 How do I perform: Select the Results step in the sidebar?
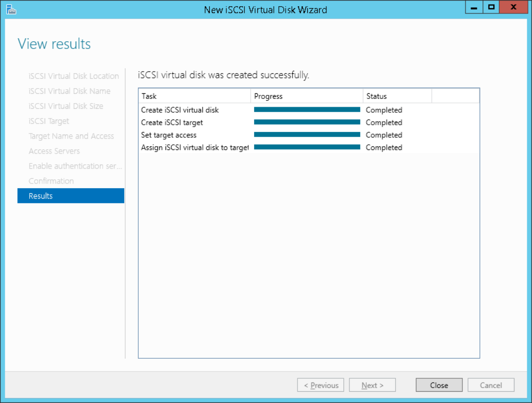tap(71, 196)
